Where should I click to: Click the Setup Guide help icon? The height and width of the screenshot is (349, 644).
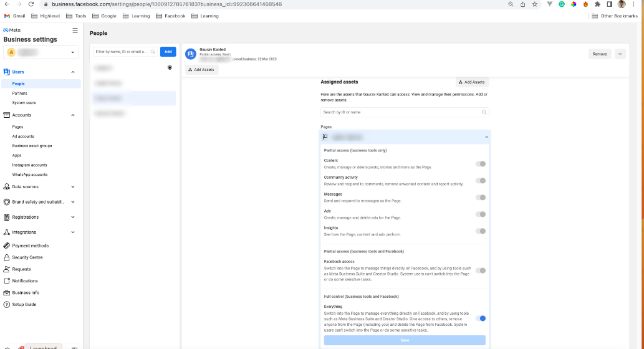(7, 304)
